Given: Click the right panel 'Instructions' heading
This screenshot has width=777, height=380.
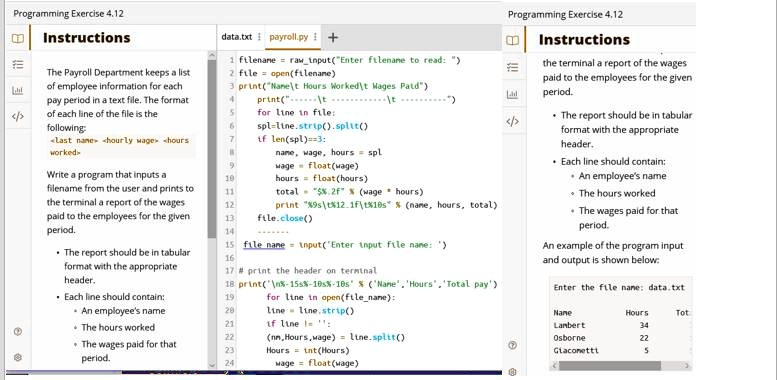Looking at the screenshot, I should (584, 40).
